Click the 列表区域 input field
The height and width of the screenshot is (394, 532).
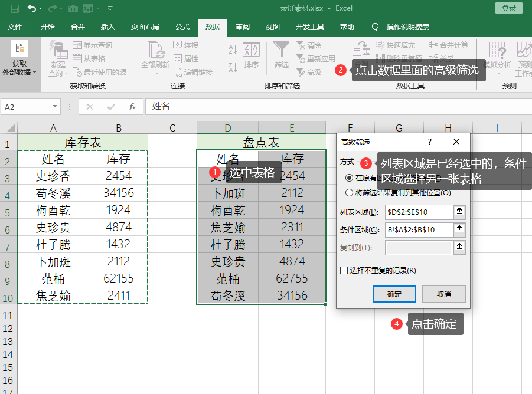point(419,212)
